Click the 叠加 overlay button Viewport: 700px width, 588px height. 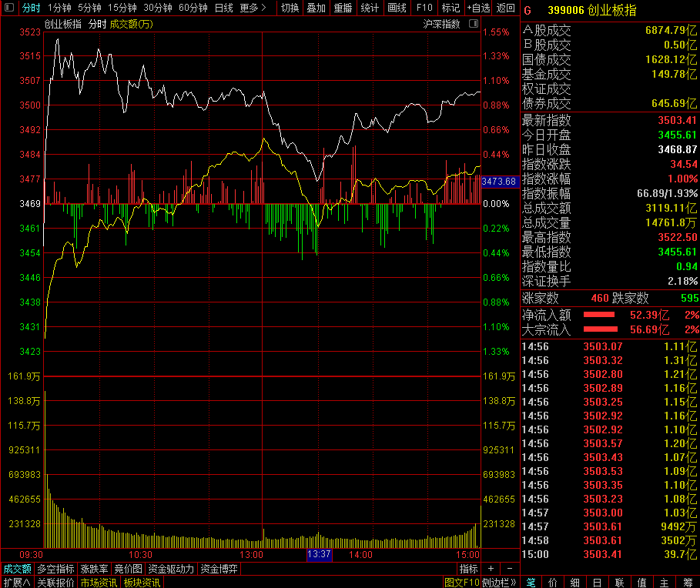(316, 8)
